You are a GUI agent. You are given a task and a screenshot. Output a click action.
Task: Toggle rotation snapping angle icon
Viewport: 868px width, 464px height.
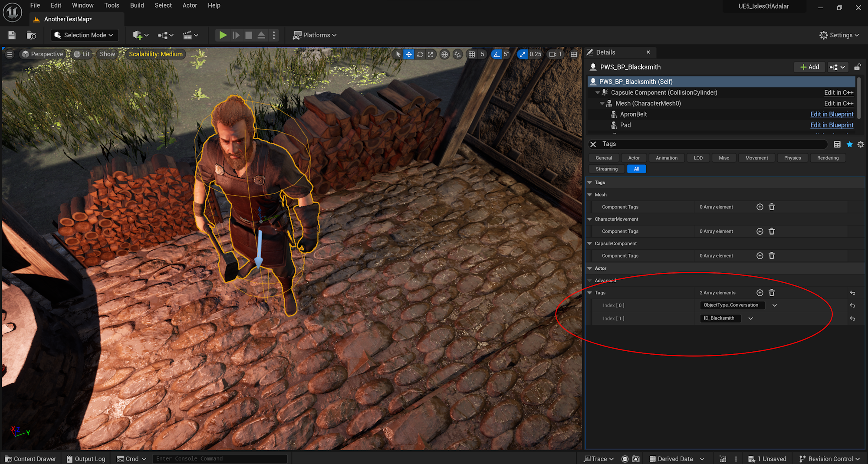click(496, 54)
